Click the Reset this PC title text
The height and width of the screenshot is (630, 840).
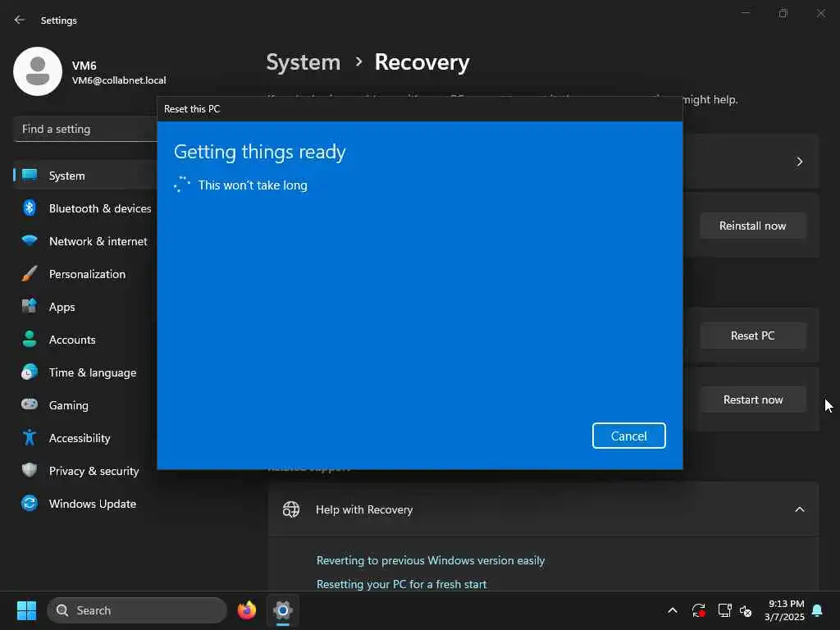pyautogui.click(x=192, y=109)
